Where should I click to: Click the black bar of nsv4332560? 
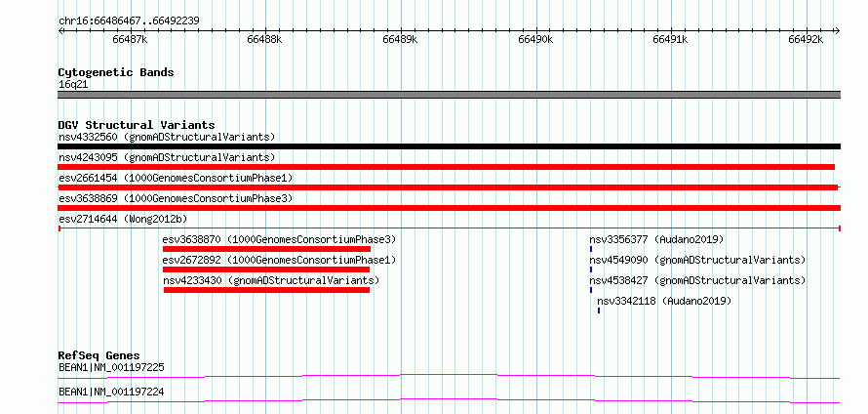click(x=449, y=146)
